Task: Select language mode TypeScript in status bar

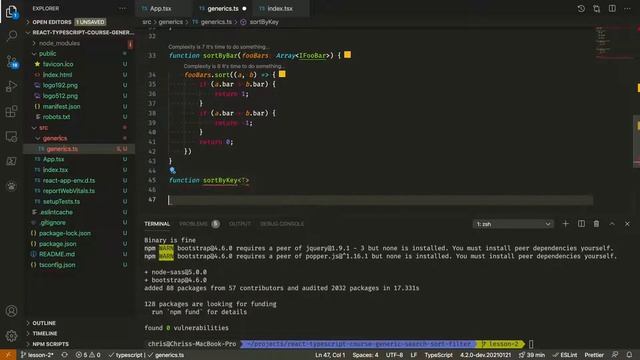Action: tap(439, 355)
